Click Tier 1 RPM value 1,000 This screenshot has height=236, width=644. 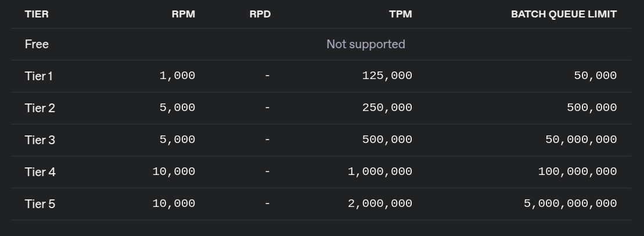click(178, 76)
